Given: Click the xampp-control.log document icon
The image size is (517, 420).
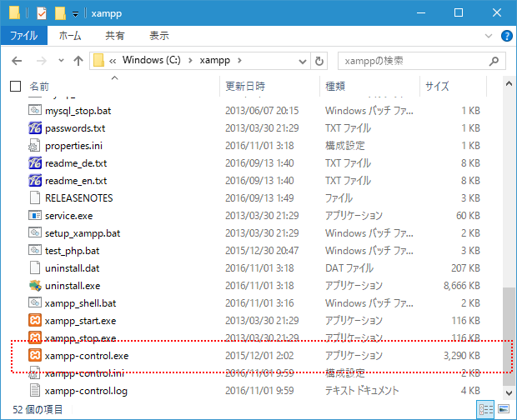Looking at the screenshot, I should coord(35,390).
